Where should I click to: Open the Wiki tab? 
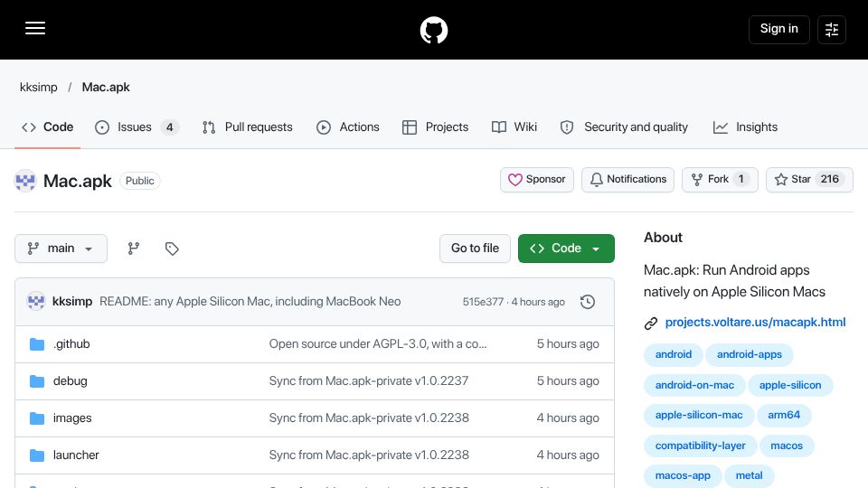[x=514, y=127]
